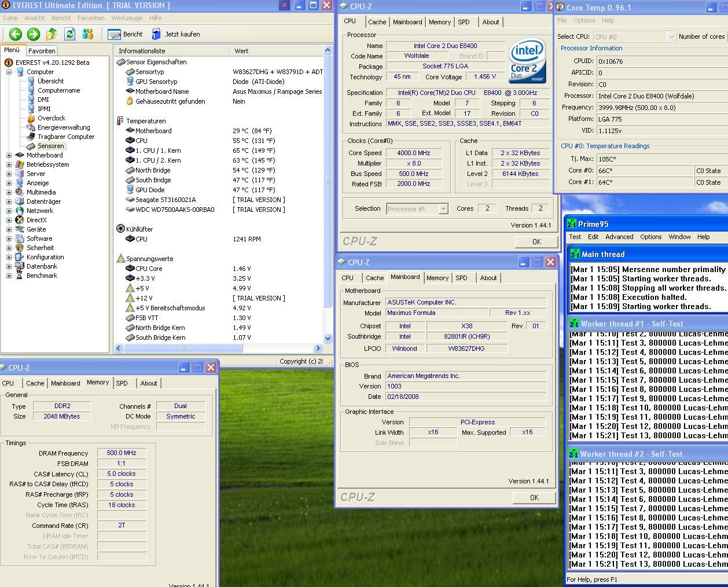The image size is (728, 587).
Task: Open the Advanced menu in Prime95
Action: click(619, 237)
